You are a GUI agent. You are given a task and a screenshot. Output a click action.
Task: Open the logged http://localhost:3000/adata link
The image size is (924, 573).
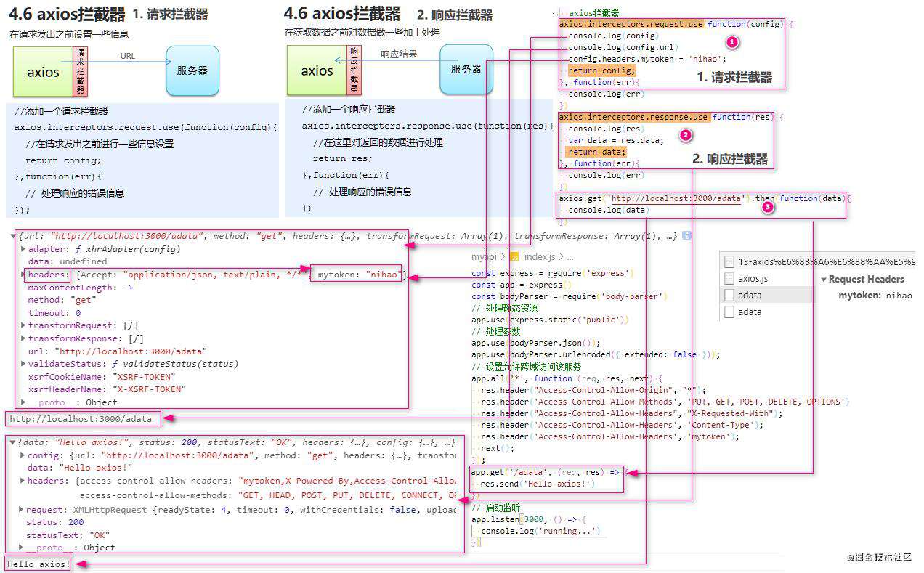81,419
